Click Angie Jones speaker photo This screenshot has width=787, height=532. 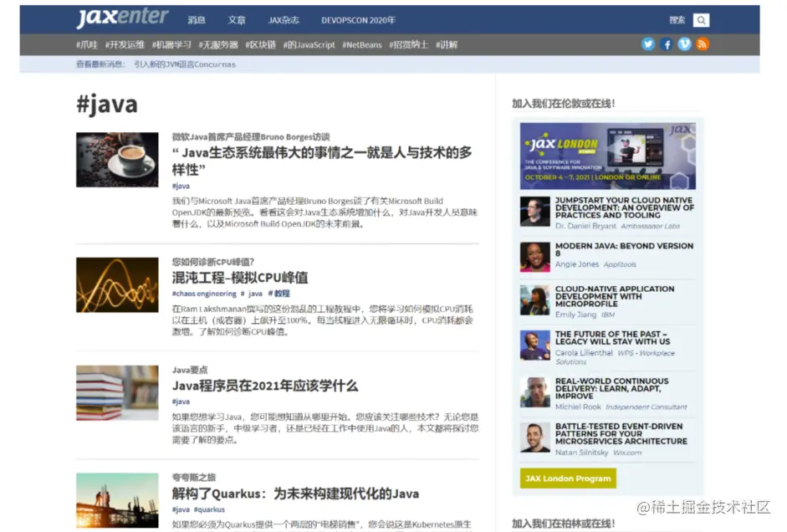[534, 257]
